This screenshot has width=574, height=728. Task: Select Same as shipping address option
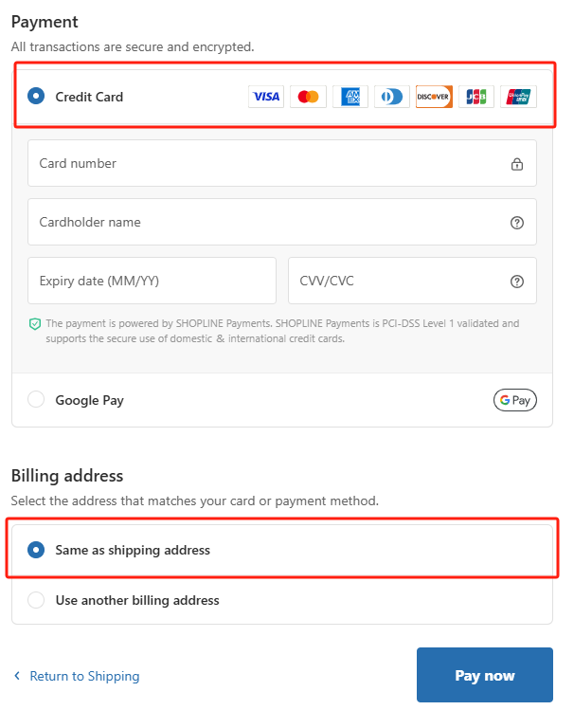(282, 550)
